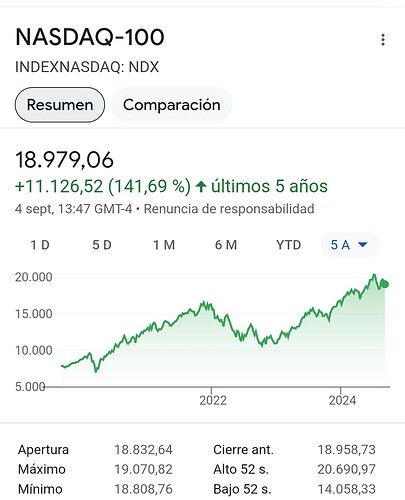
Task: Switch to the Comparación tab
Action: pos(172,105)
